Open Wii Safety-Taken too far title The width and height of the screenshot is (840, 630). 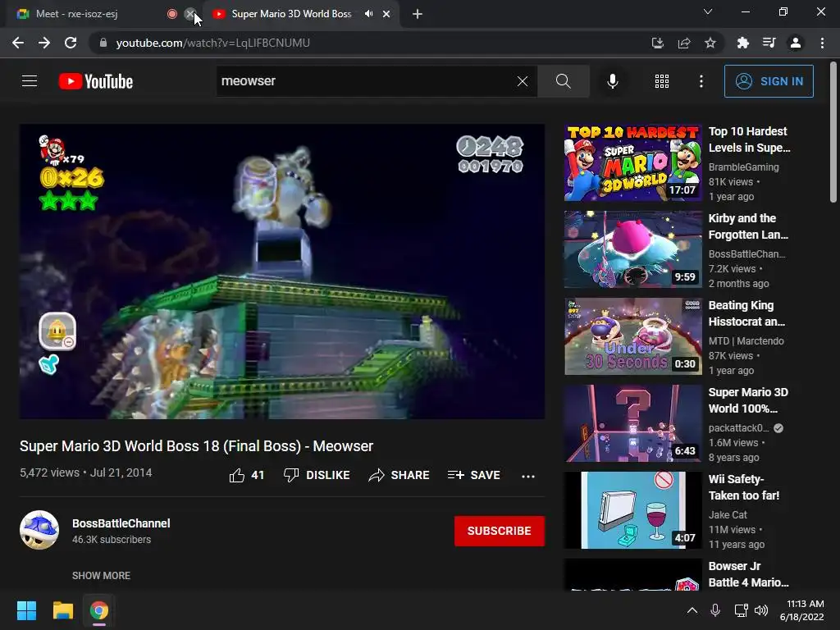pos(744,487)
